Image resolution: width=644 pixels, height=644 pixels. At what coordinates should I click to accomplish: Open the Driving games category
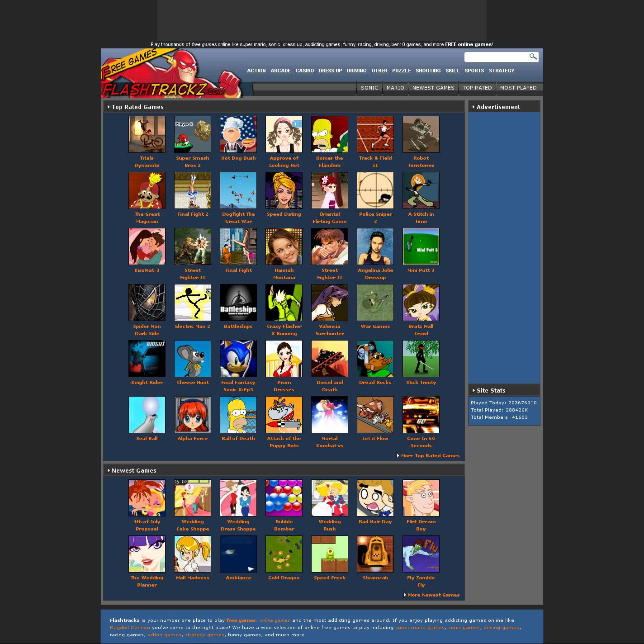click(x=357, y=71)
